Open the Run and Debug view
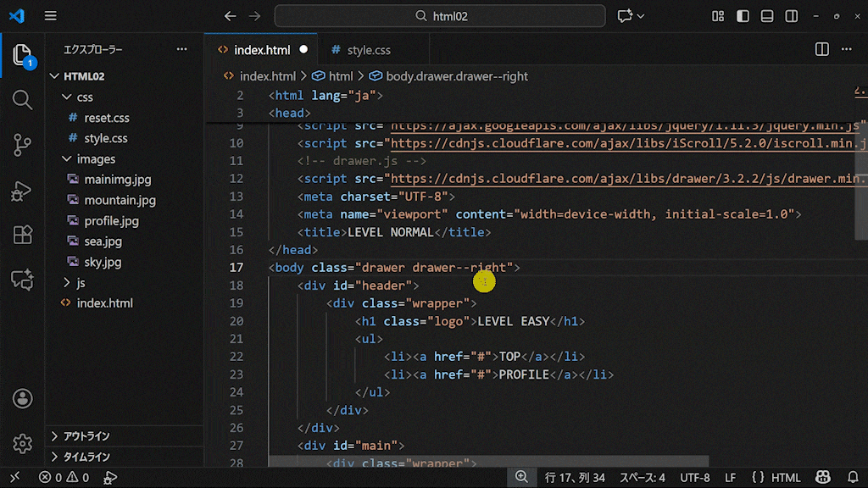 pos(22,191)
